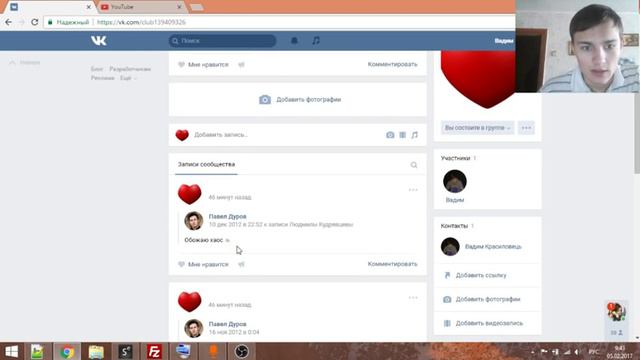
Task: Search community posts with magnifier icon
Action: coord(414,165)
